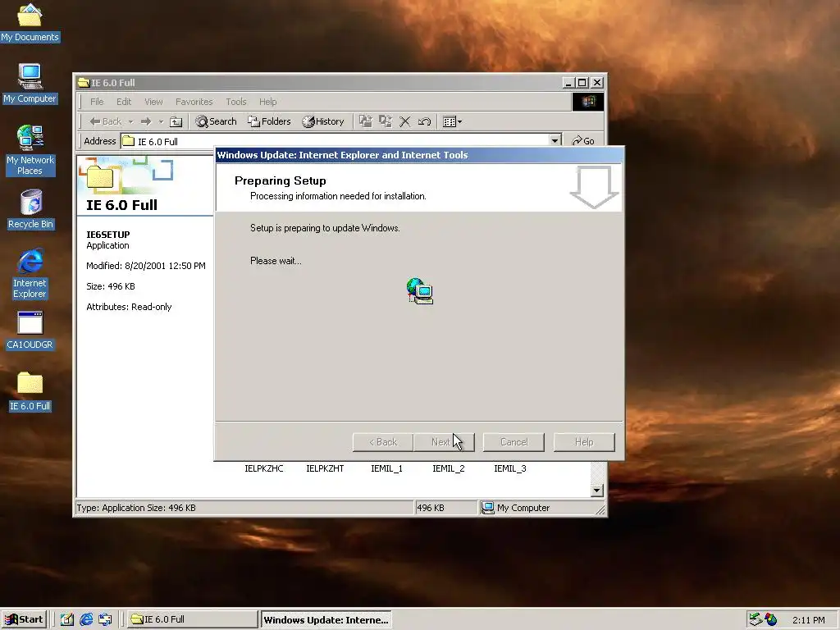
Task: Select IE 6.0 Full desktop folder
Action: (x=30, y=391)
